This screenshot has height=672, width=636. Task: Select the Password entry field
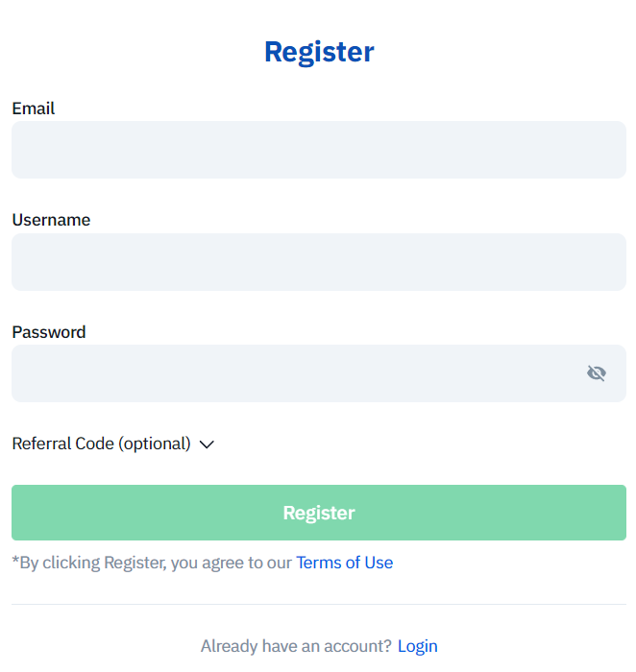pyautogui.click(x=288, y=373)
